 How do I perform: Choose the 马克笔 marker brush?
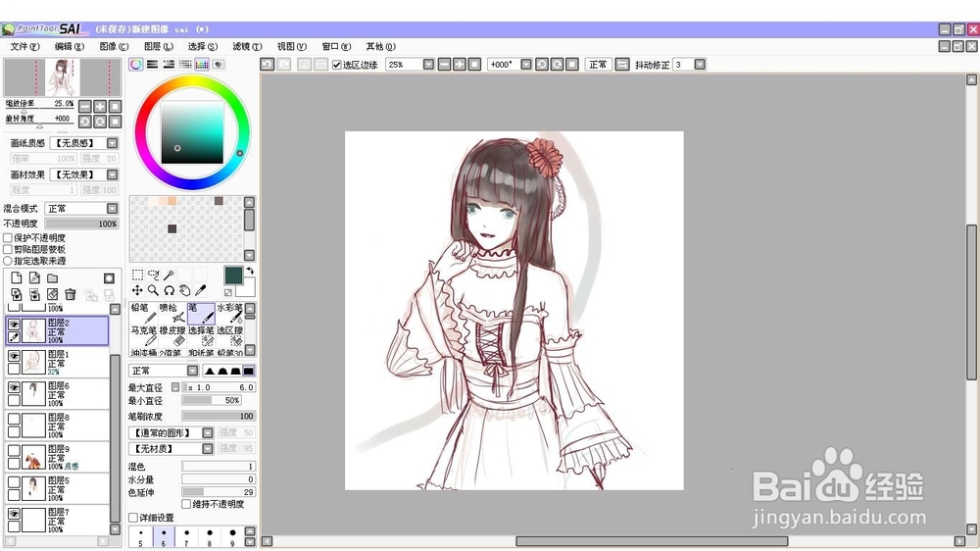point(142,335)
